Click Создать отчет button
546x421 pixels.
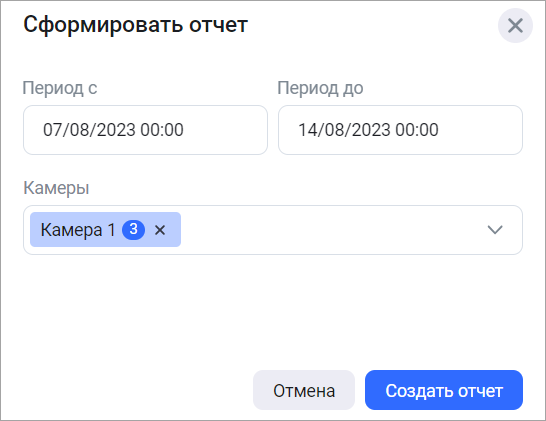tap(444, 390)
